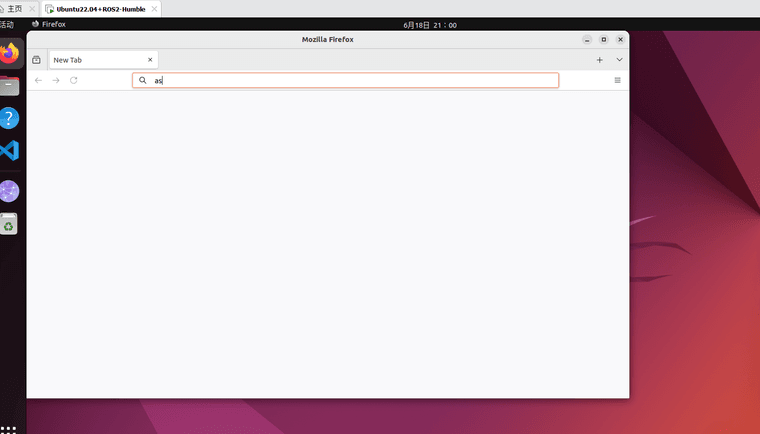Click the purple globe dock icon

tap(9, 191)
